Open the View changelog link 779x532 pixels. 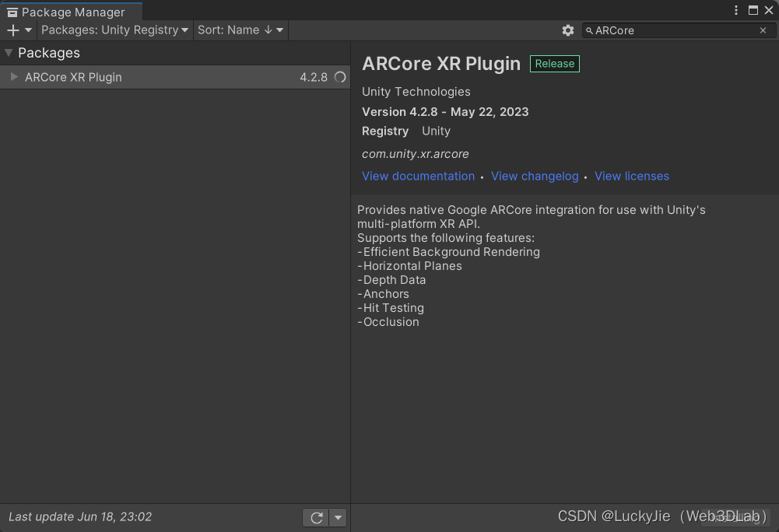point(535,176)
